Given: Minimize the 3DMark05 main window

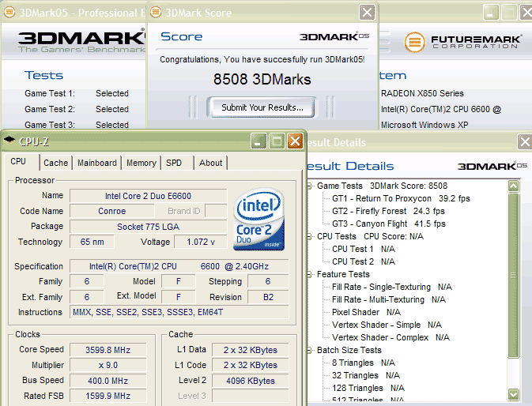Looking at the screenshot, I should point(491,13).
